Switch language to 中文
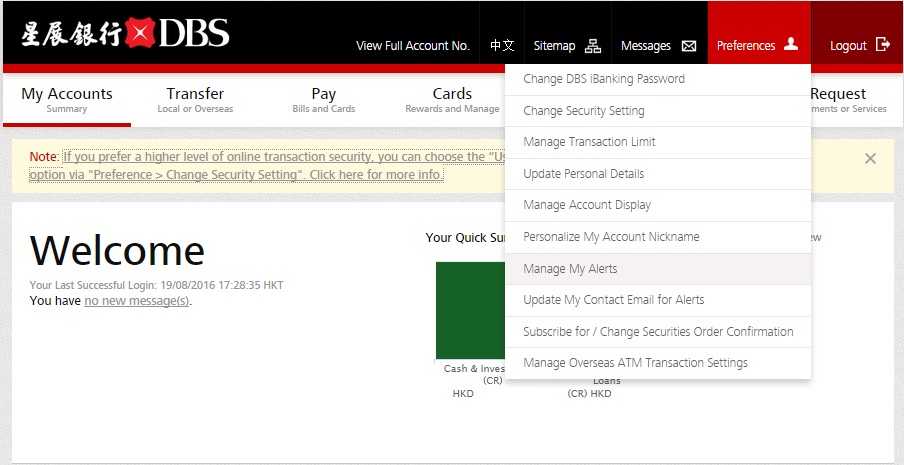The width and height of the screenshot is (904, 465). [502, 46]
